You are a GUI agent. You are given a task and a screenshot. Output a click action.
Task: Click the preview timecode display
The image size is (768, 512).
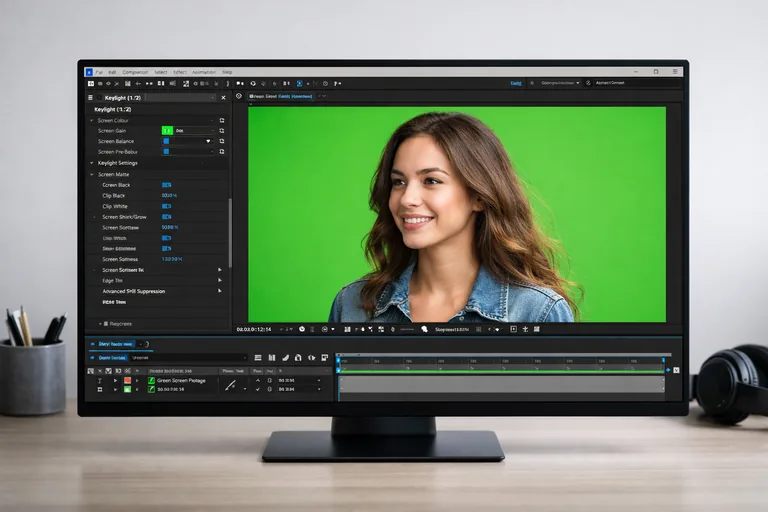tap(255, 328)
